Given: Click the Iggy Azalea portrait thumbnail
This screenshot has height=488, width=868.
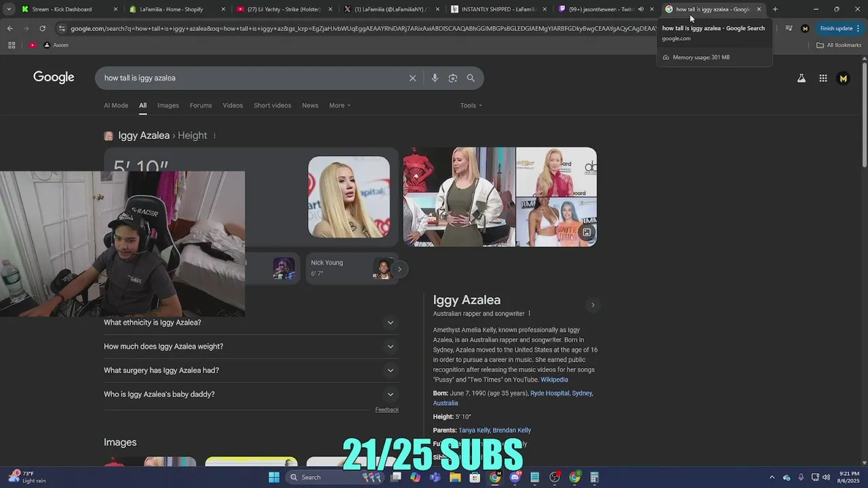Looking at the screenshot, I should 349,197.
